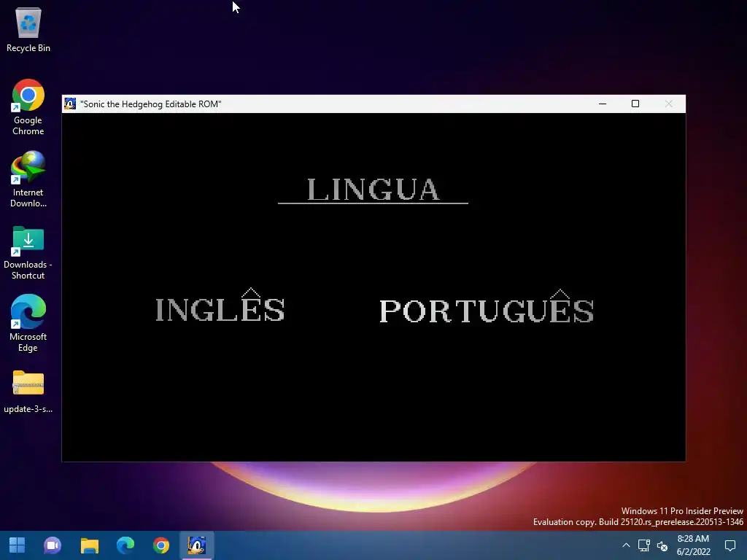747x560 pixels.
Task: Select the Google Chrome desktop shortcut
Action: [28, 107]
